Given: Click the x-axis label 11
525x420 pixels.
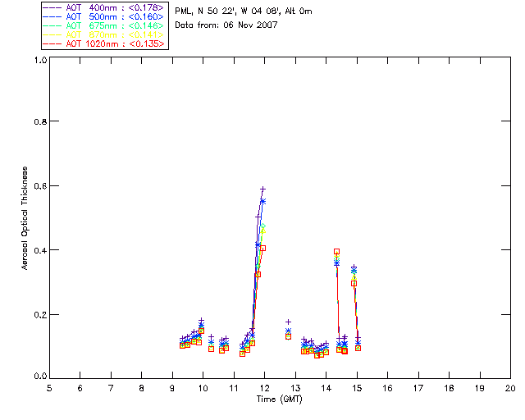Looking at the screenshot, I should pyautogui.click(x=234, y=388).
